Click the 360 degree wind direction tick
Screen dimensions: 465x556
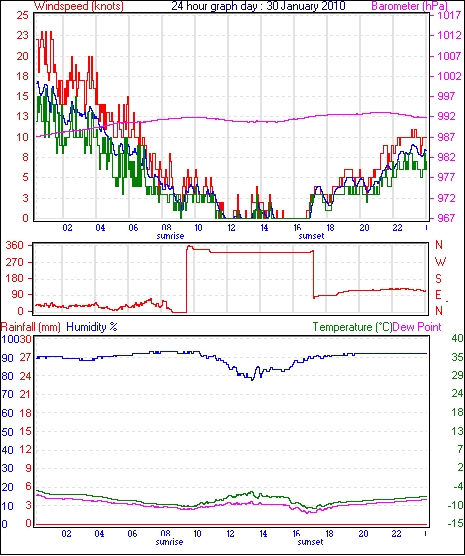pos(15,245)
